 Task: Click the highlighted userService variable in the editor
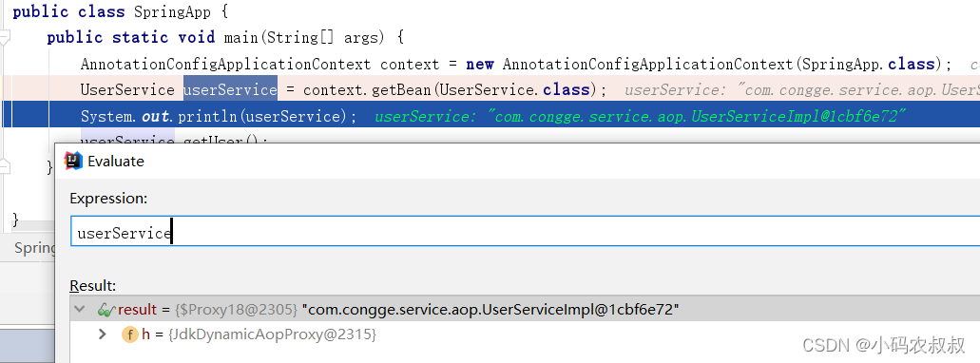[x=230, y=89]
